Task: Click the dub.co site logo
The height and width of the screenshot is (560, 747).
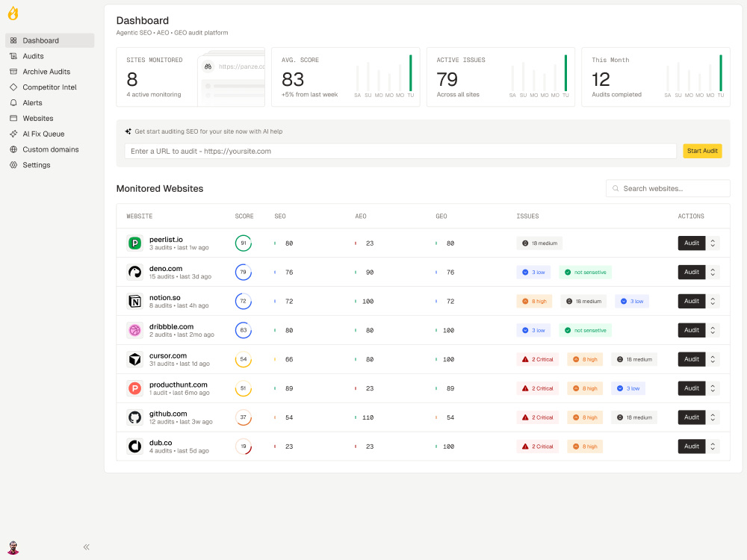Action: [134, 447]
